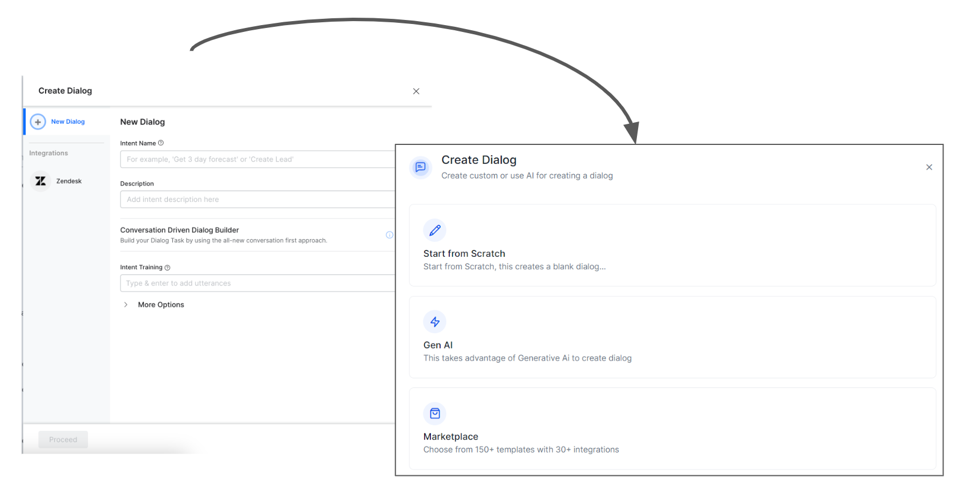Open the New Dialog sidebar tab
The image size is (980, 501).
pyautogui.click(x=67, y=122)
